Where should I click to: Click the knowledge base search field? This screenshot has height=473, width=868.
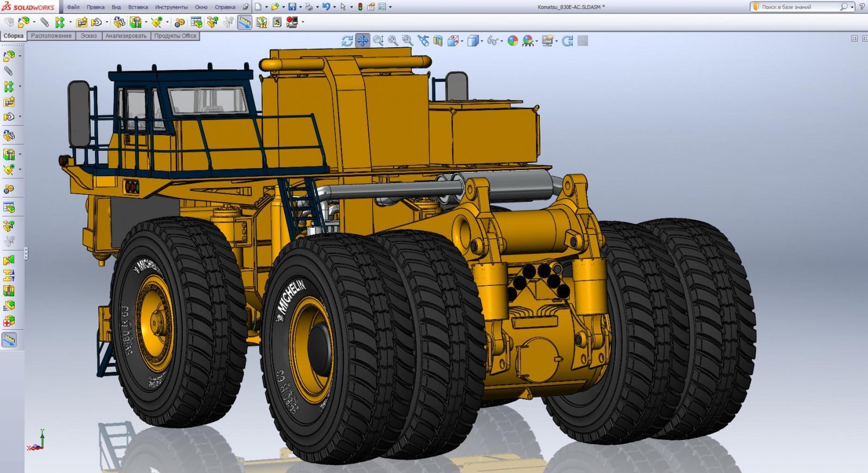tap(797, 7)
